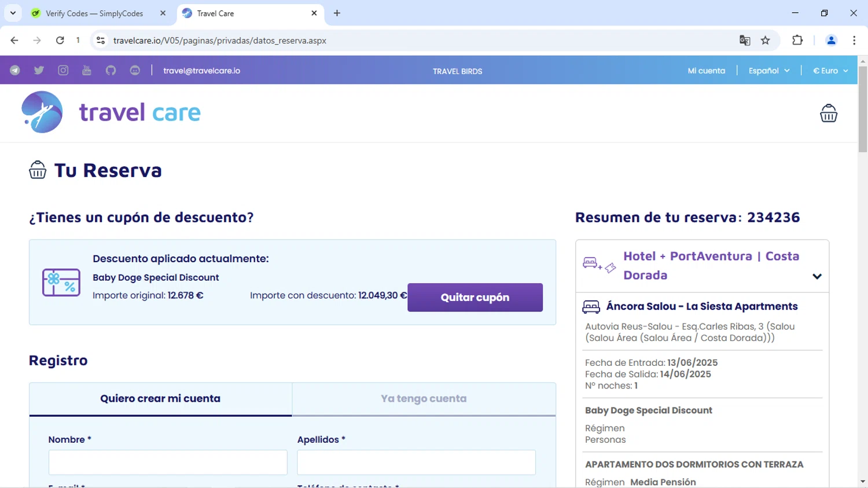
Task: Select the Ya tengo cuenta tab
Action: pos(424,399)
